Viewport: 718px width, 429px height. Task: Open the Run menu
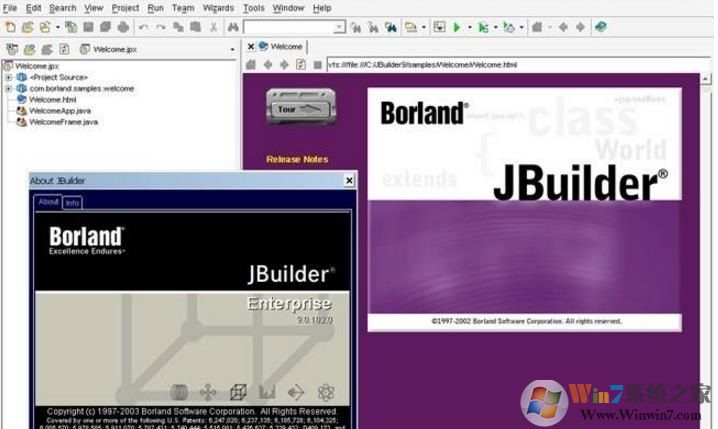coord(155,8)
